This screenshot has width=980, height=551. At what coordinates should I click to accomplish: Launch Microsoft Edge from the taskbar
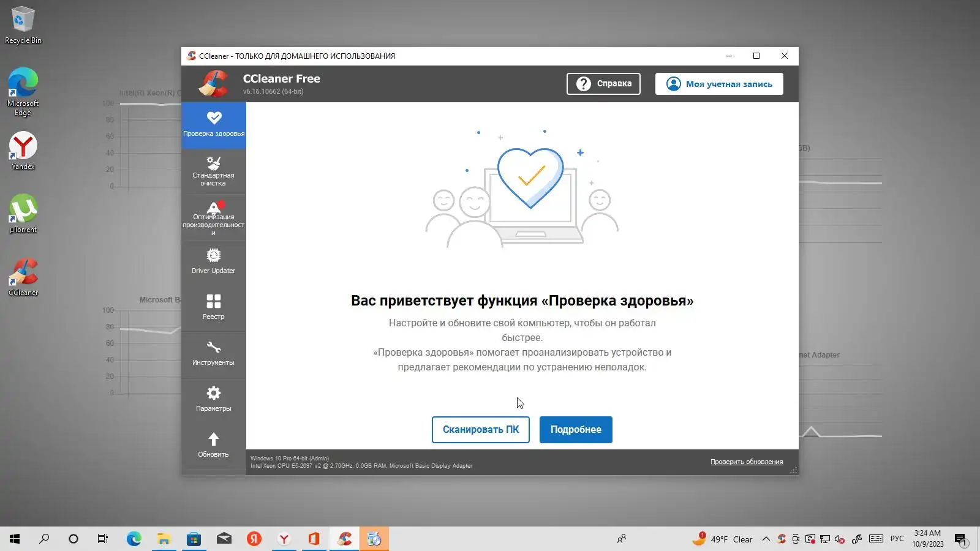click(134, 539)
